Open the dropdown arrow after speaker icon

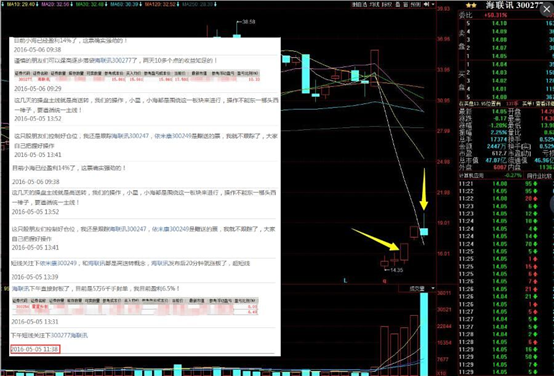tap(433, 5)
